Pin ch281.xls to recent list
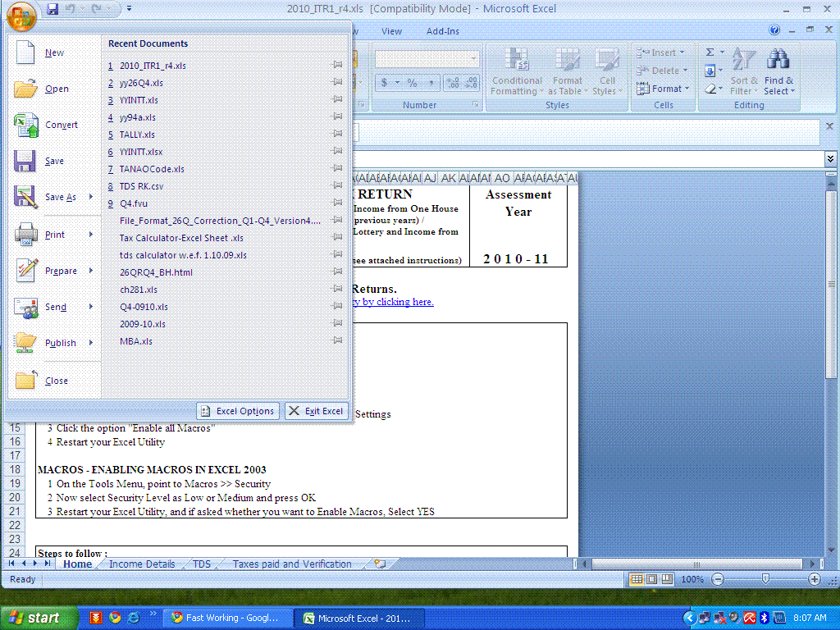 337,289
